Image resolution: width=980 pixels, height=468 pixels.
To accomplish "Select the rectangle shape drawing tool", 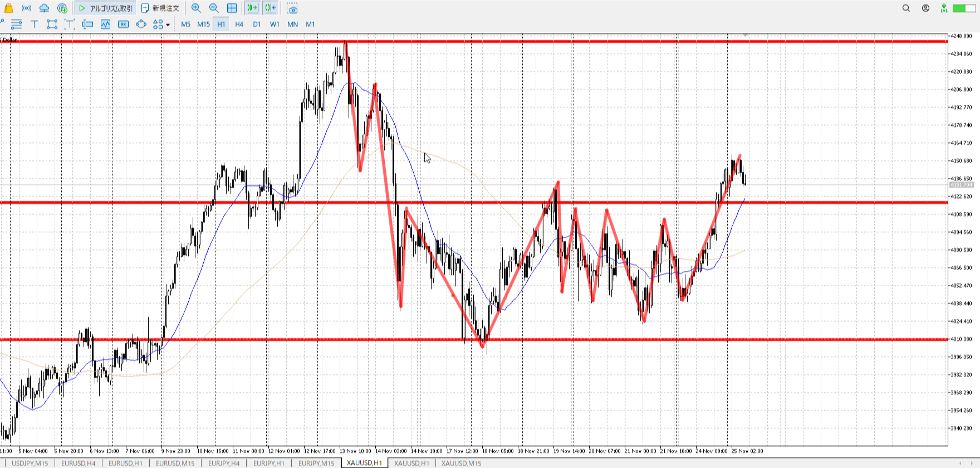I will 52,24.
